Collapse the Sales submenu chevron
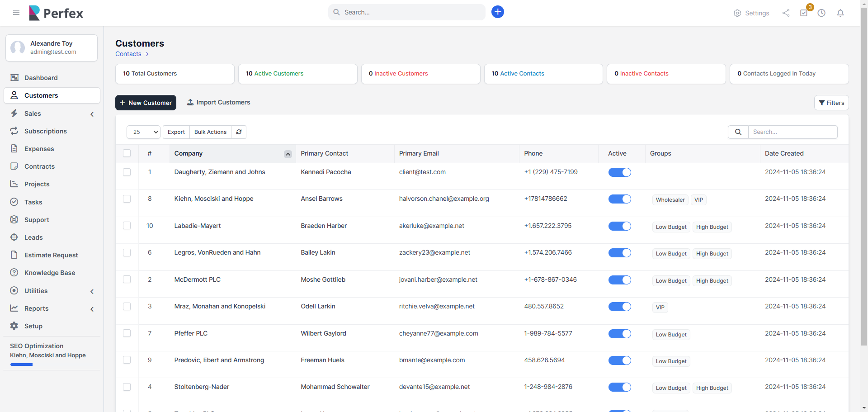 point(92,114)
